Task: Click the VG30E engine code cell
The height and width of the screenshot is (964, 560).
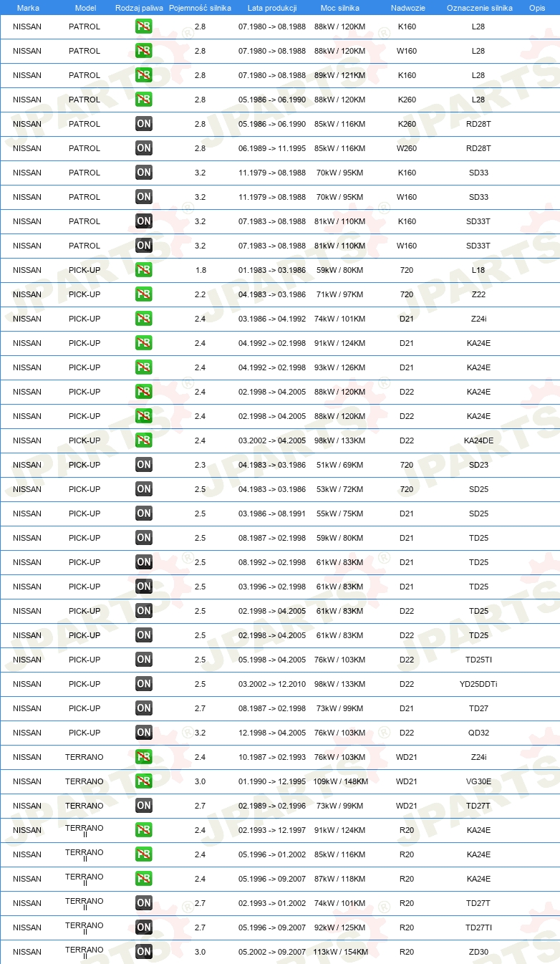Action: tap(478, 781)
